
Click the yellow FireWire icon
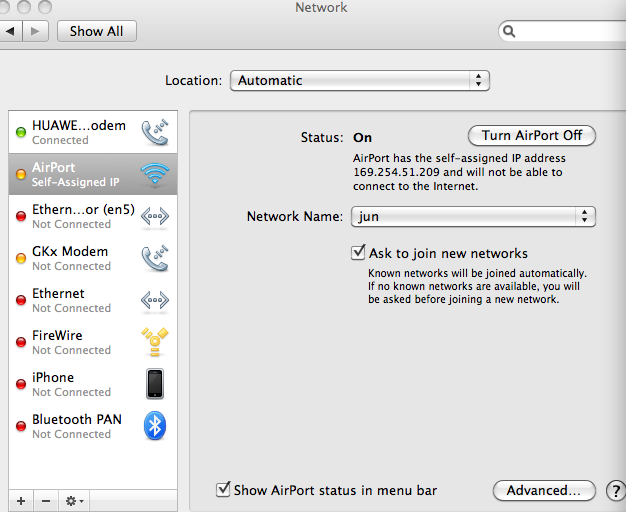[x=155, y=342]
